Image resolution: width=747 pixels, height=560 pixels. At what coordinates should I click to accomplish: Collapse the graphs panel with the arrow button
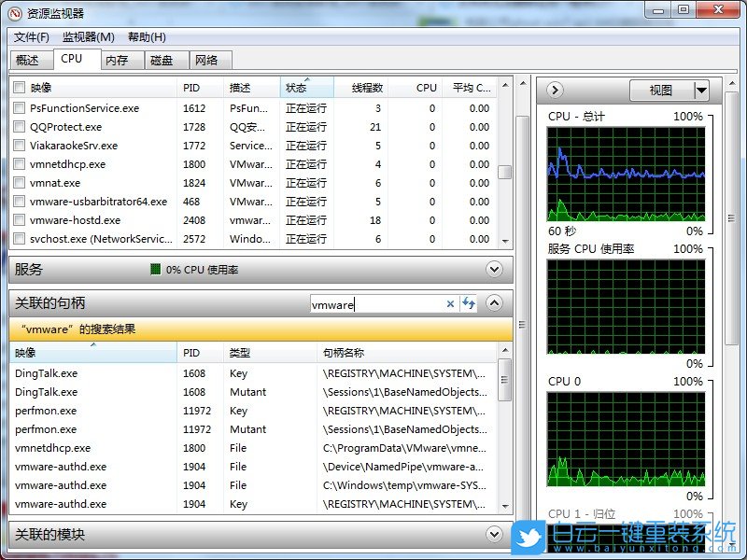[x=553, y=90]
